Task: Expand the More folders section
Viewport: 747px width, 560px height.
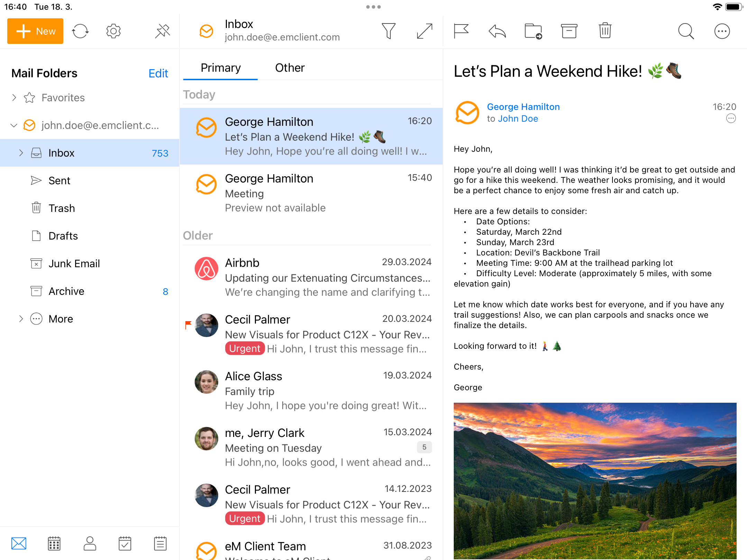Action: click(x=21, y=319)
